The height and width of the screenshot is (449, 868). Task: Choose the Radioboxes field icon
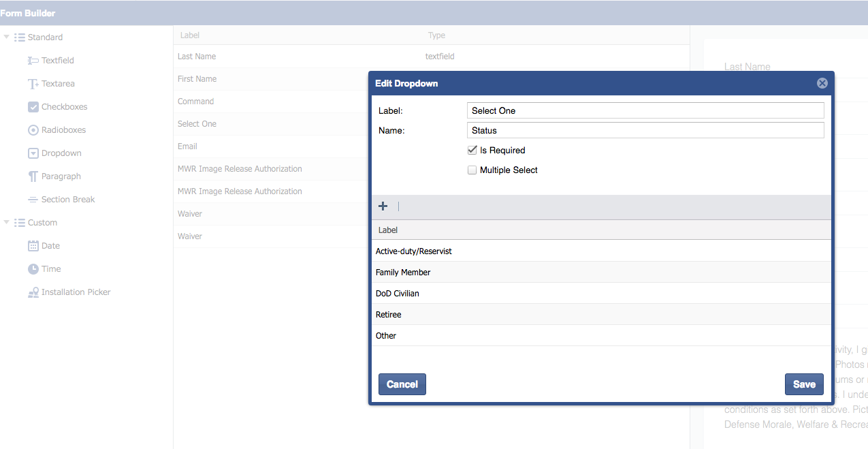pyautogui.click(x=33, y=130)
